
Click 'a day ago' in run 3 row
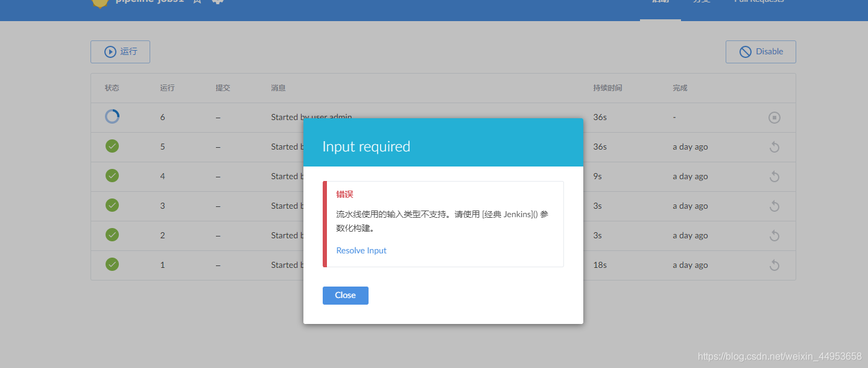coord(690,206)
